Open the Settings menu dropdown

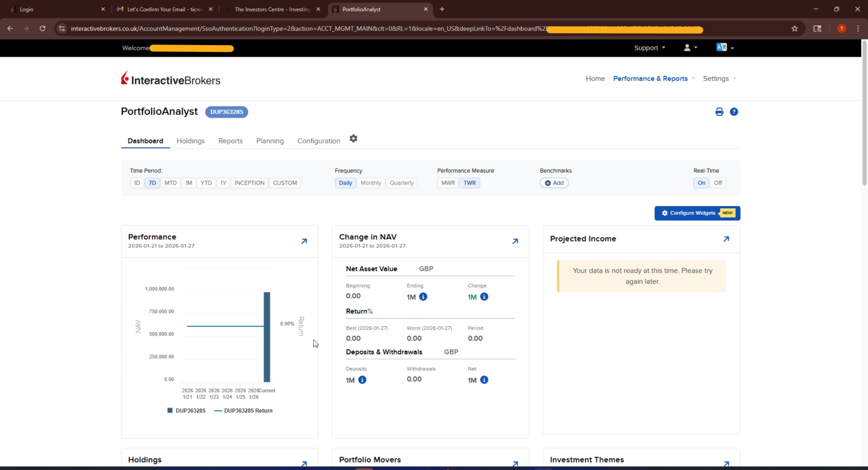719,79
